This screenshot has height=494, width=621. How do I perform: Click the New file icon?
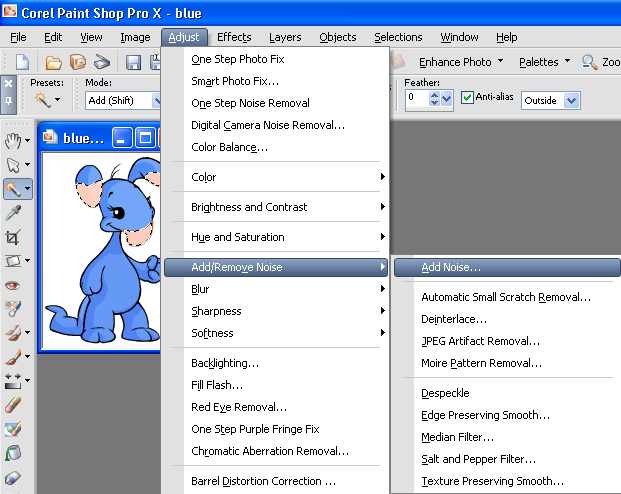tap(22, 62)
